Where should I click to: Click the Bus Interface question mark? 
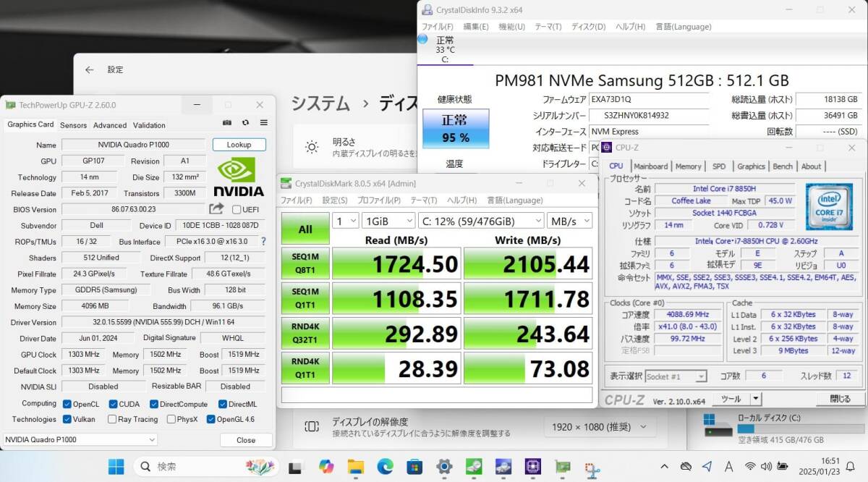263,241
